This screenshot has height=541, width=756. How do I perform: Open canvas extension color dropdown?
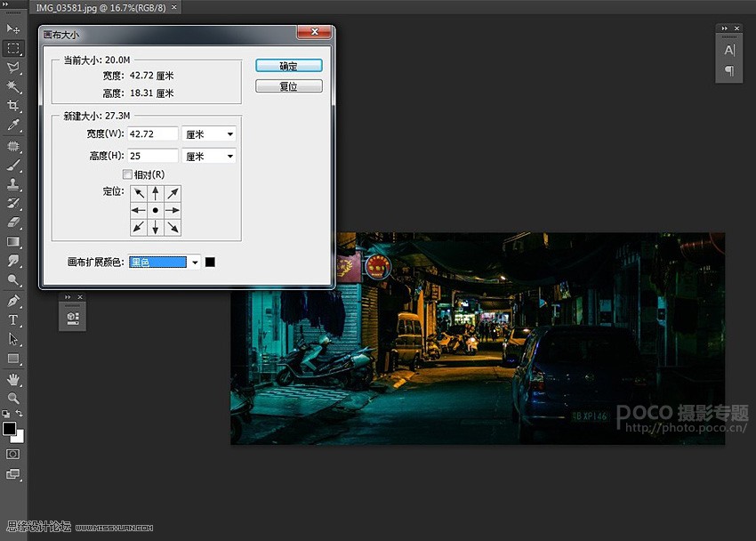164,262
